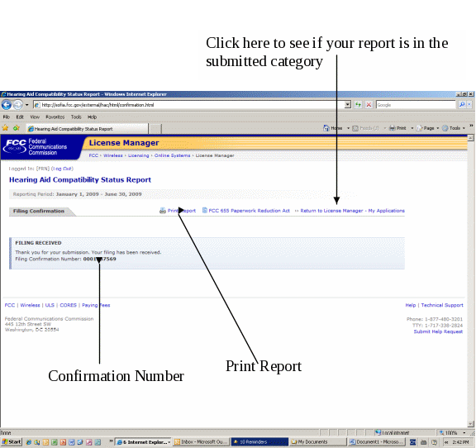The height and width of the screenshot is (448, 476).
Task: Click the green Refresh page icon
Action: click(359, 105)
